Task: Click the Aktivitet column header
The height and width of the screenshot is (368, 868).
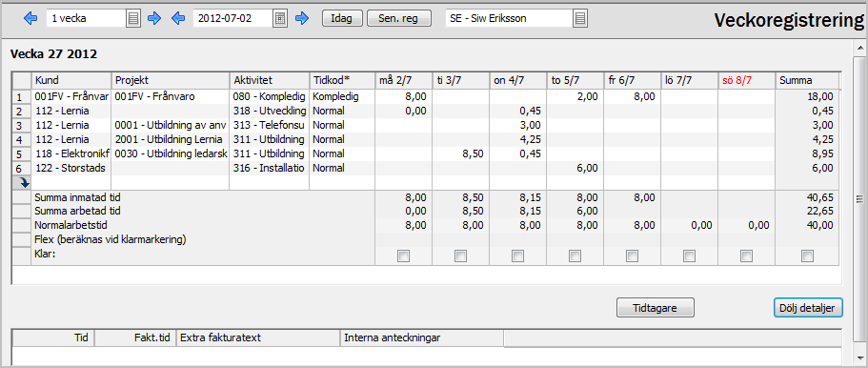Action: [269, 80]
